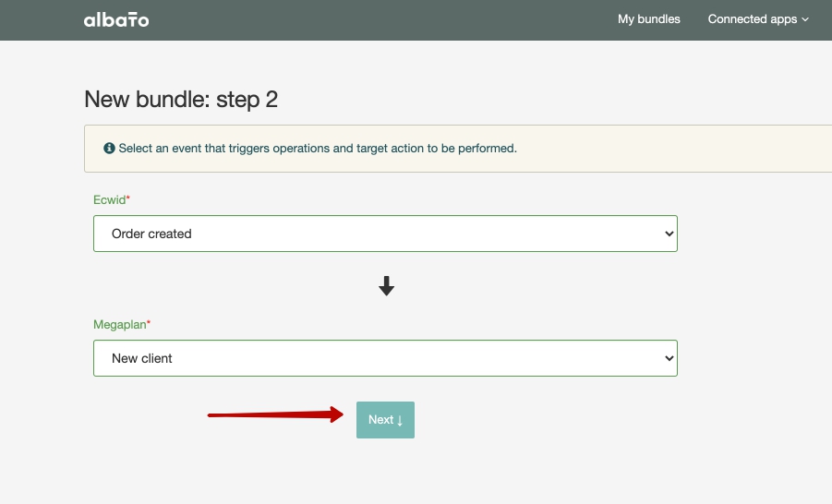832x504 pixels.
Task: Click the empty area of the top navigation bar
Action: click(x=369, y=19)
